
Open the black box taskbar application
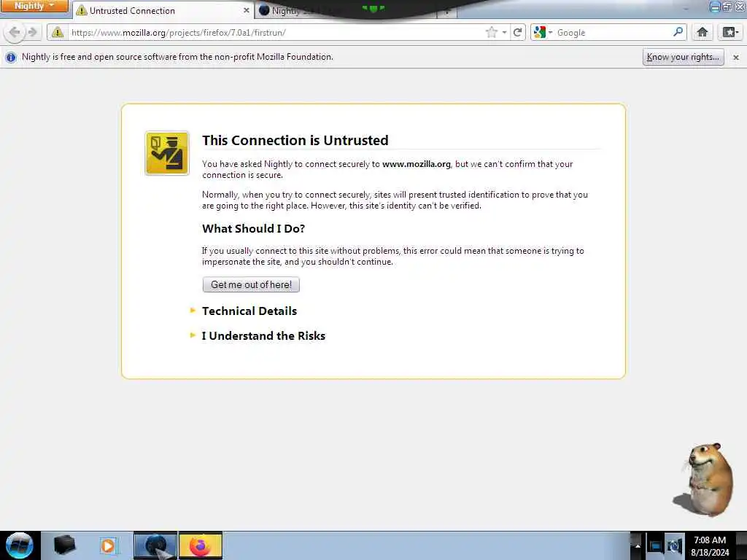pos(64,545)
